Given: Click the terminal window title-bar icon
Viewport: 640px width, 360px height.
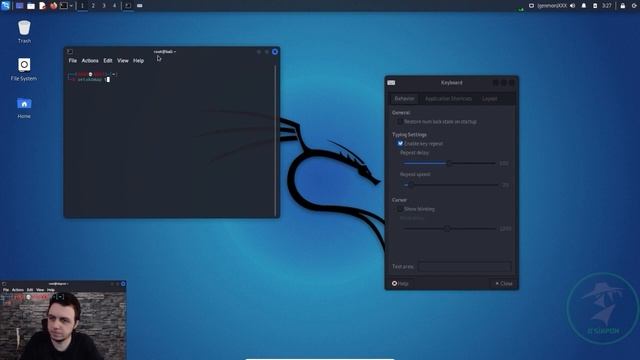Looking at the screenshot, I should [70, 51].
